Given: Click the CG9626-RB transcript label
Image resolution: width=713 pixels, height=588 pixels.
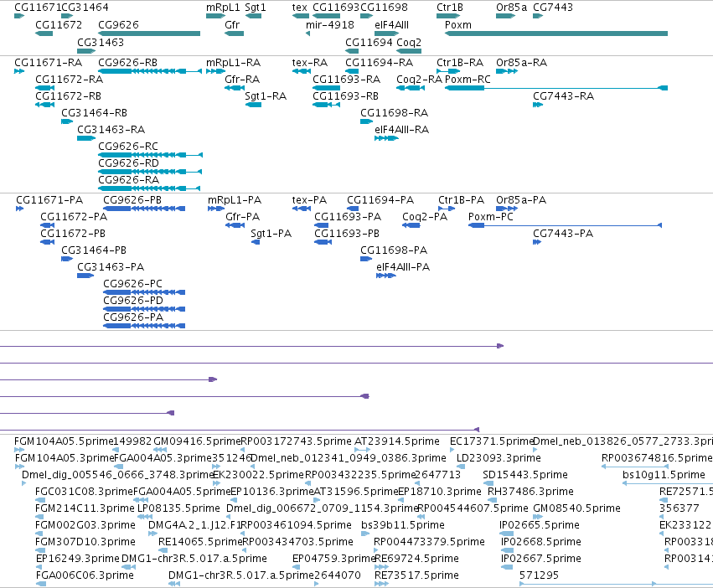Looking at the screenshot, I should tap(128, 62).
